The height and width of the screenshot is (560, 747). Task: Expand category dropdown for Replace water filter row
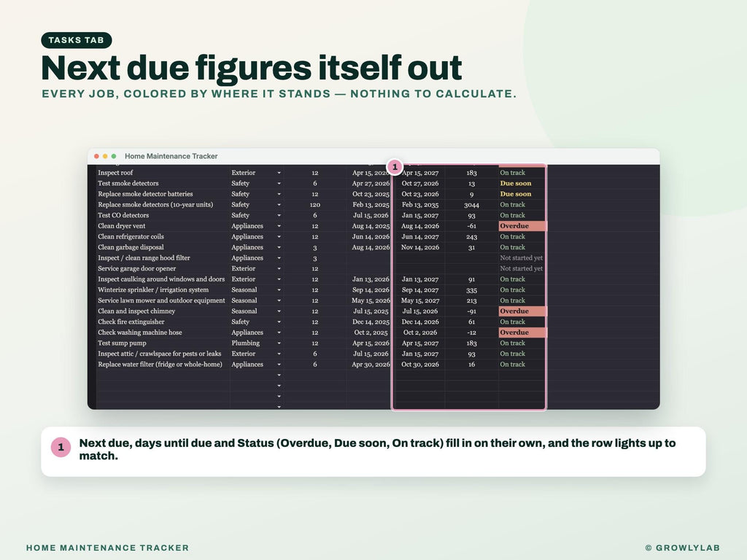pos(279,365)
